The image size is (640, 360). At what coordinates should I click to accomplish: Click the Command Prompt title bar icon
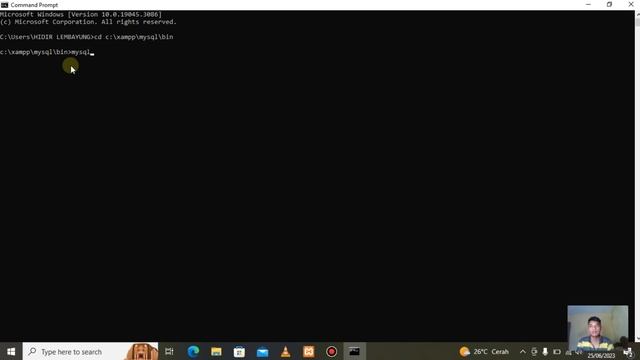coord(4,5)
